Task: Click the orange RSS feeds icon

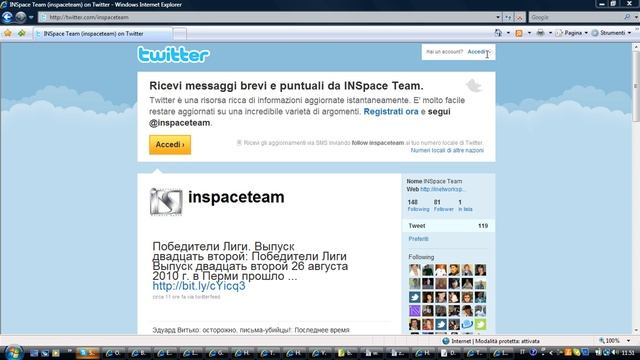Action: pos(519,33)
